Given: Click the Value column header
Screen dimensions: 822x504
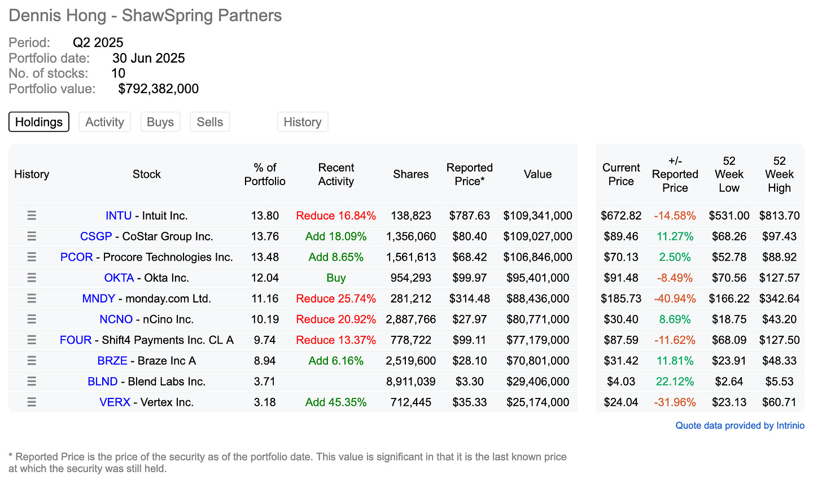Looking at the screenshot, I should click(x=537, y=174).
